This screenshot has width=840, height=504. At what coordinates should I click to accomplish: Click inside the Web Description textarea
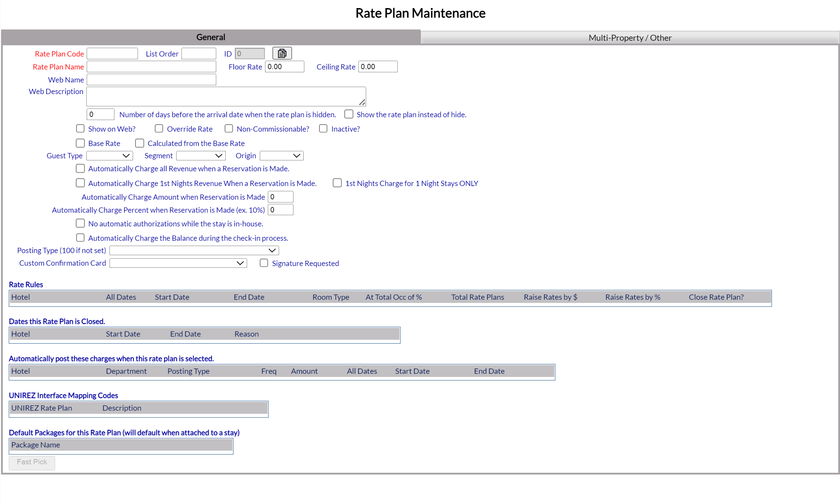click(x=226, y=97)
